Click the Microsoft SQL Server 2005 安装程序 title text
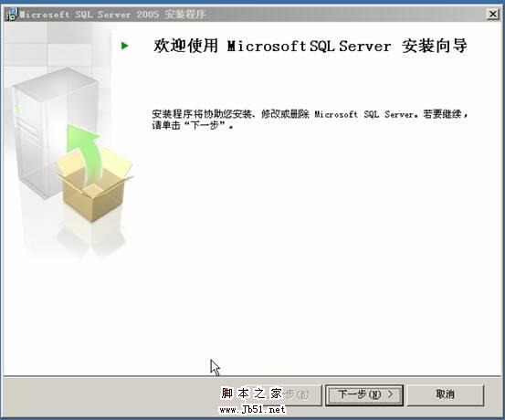 (112, 15)
